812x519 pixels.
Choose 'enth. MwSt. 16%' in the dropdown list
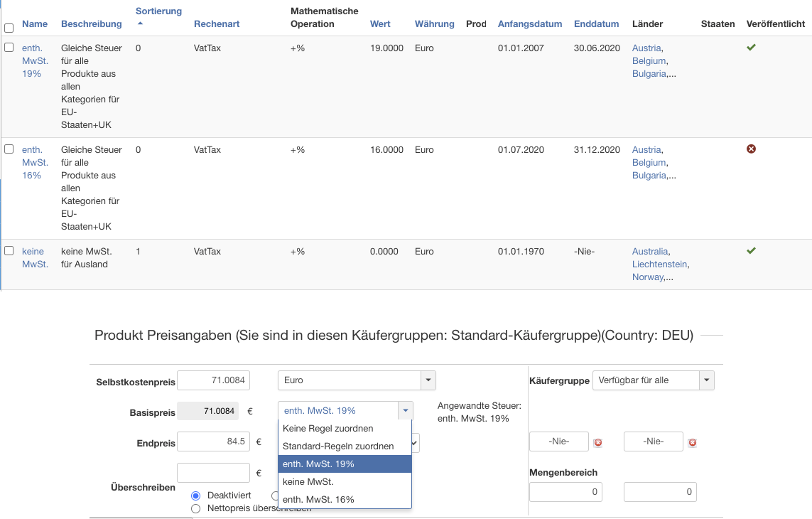pos(318,500)
